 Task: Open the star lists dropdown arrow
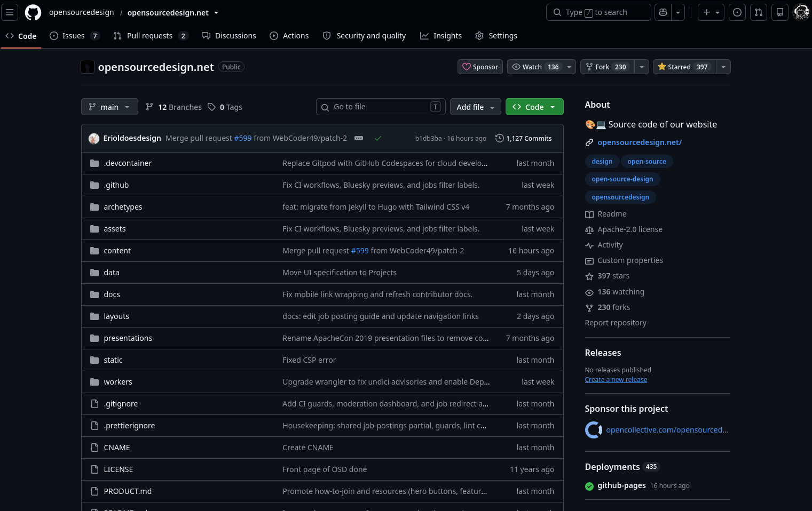pyautogui.click(x=723, y=67)
